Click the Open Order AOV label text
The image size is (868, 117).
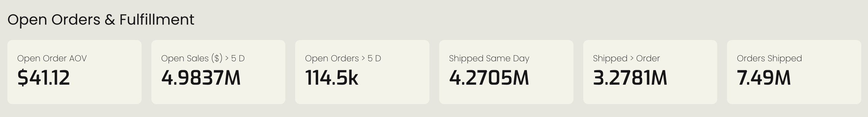point(52,58)
